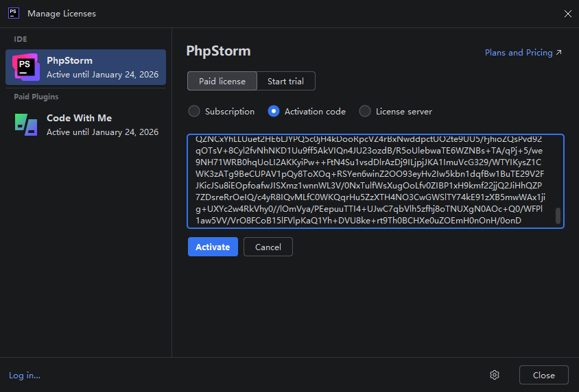579x392 pixels.
Task: Switch to the Start trial tab
Action: (285, 81)
